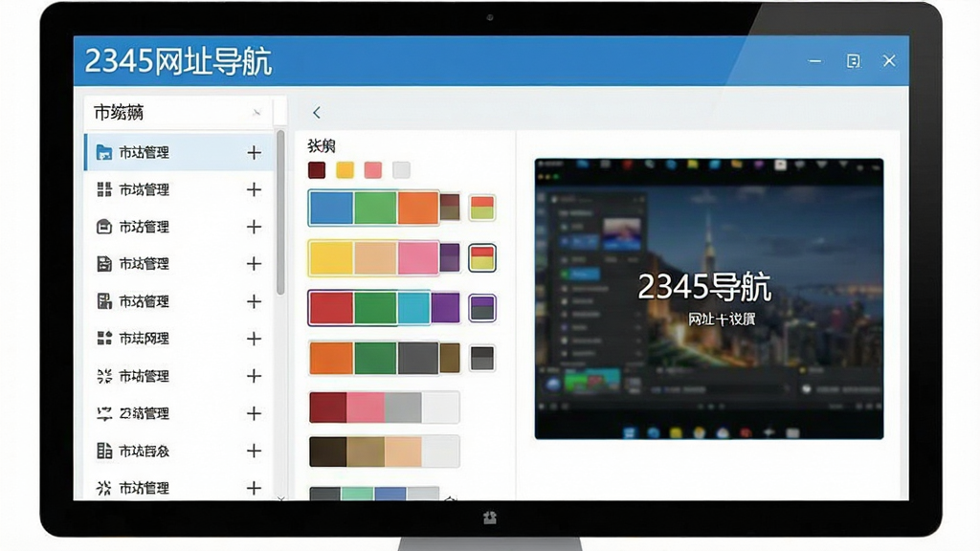The width and height of the screenshot is (980, 551).
Task: Click the sidebar vertical scrollbar thumb
Action: [x=280, y=212]
